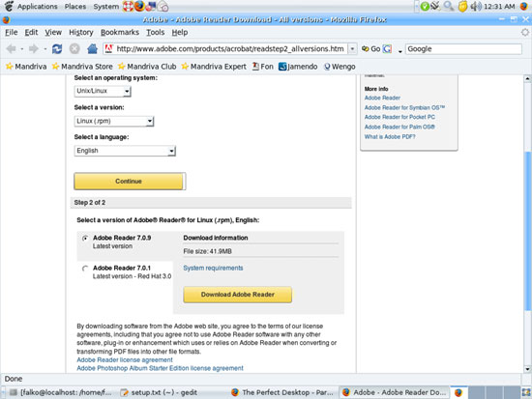The image size is (532, 399).
Task: Open the help lifesaver launcher in top panel
Action: coord(128,6)
